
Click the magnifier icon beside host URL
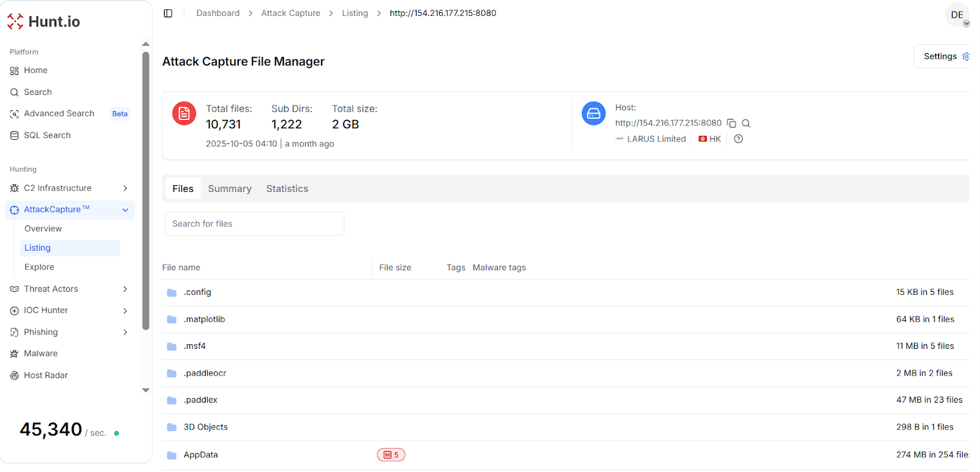(x=746, y=123)
